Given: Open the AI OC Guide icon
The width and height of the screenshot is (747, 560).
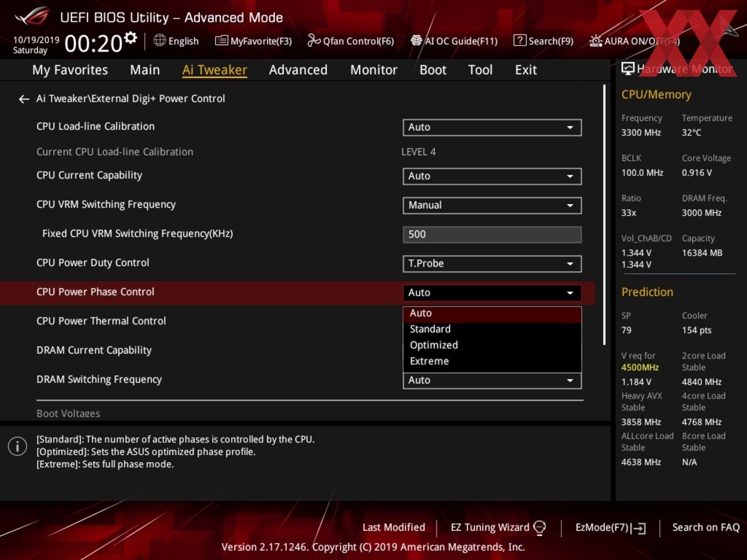Looking at the screenshot, I should (x=416, y=40).
